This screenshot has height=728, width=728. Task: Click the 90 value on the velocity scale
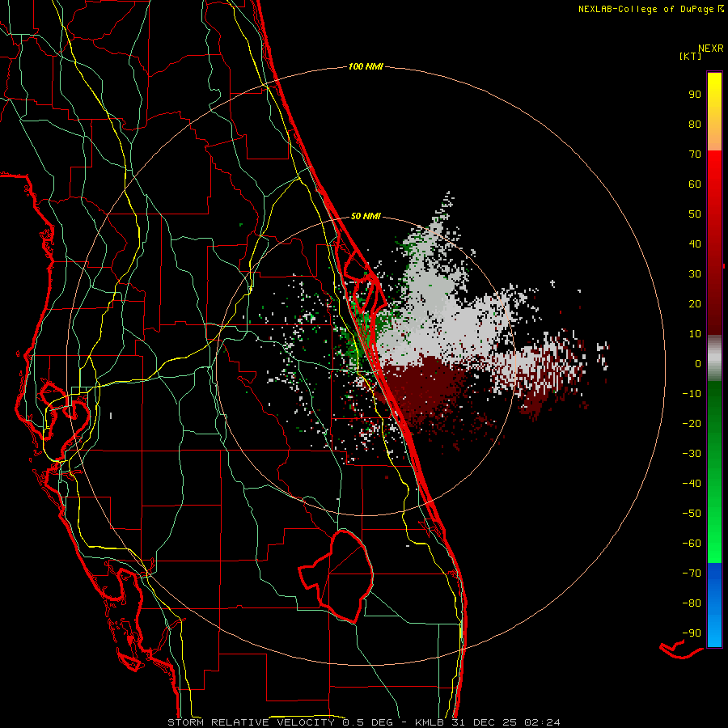pyautogui.click(x=695, y=95)
